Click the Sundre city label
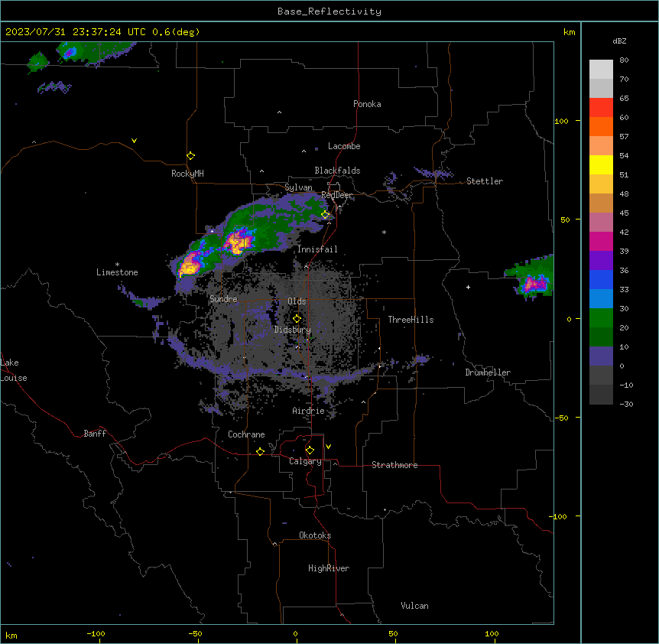Viewport: 659px width, 644px height. point(223,299)
